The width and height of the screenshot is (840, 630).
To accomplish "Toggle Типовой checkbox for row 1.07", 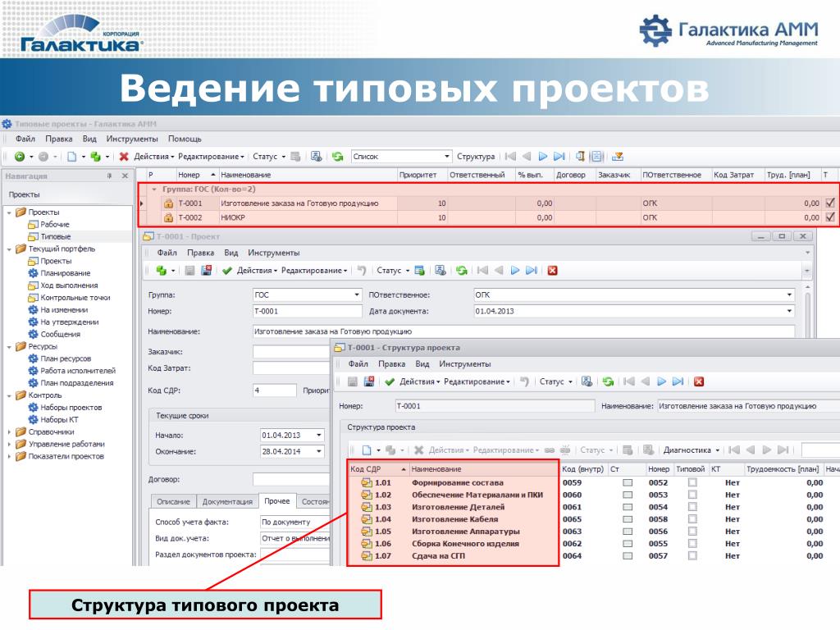I will (692, 556).
